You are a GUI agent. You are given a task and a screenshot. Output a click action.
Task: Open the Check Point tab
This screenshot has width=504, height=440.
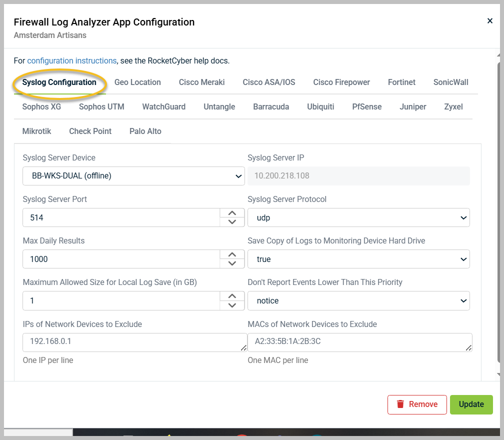tap(90, 131)
